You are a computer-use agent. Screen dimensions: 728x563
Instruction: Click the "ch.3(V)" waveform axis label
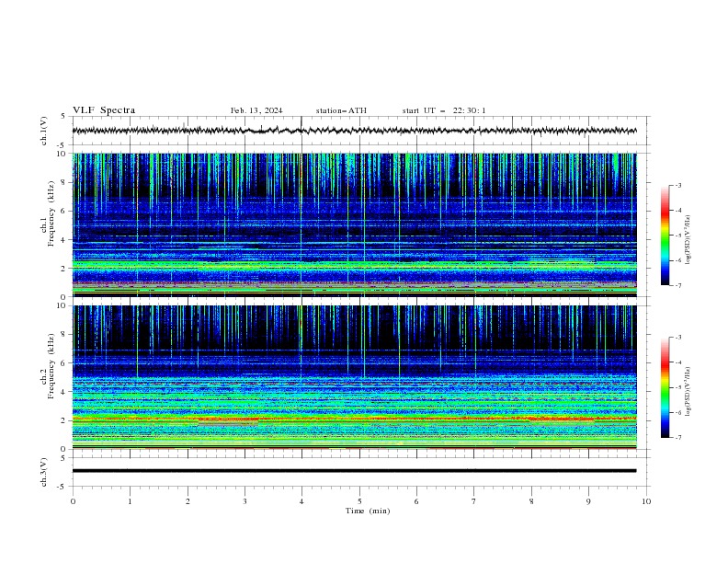[x=44, y=472]
